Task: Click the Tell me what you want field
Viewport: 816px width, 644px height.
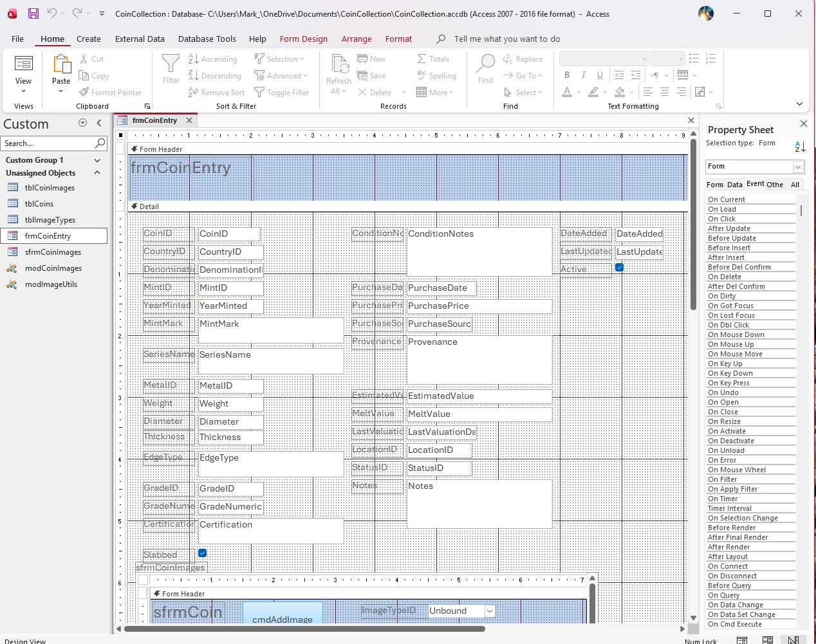Action: click(x=507, y=39)
